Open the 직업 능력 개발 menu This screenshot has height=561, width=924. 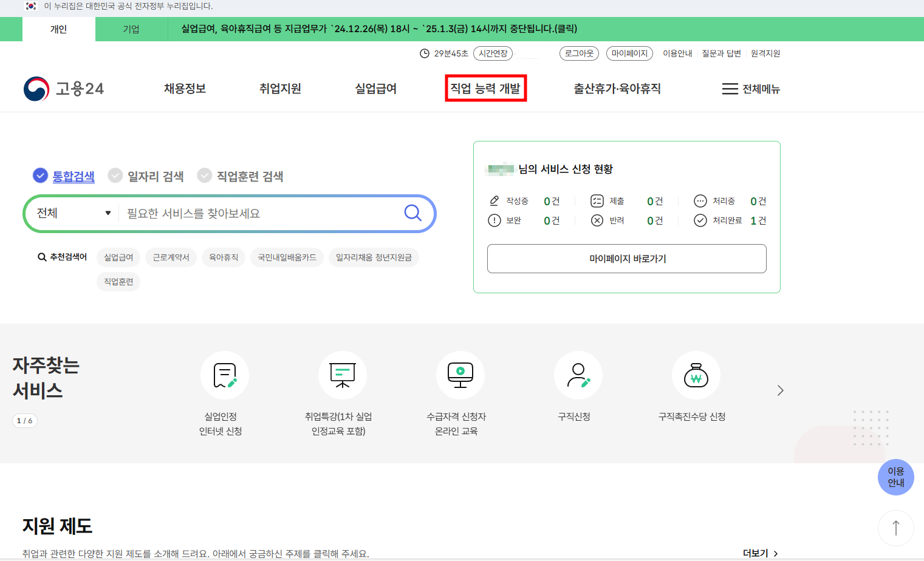[485, 88]
